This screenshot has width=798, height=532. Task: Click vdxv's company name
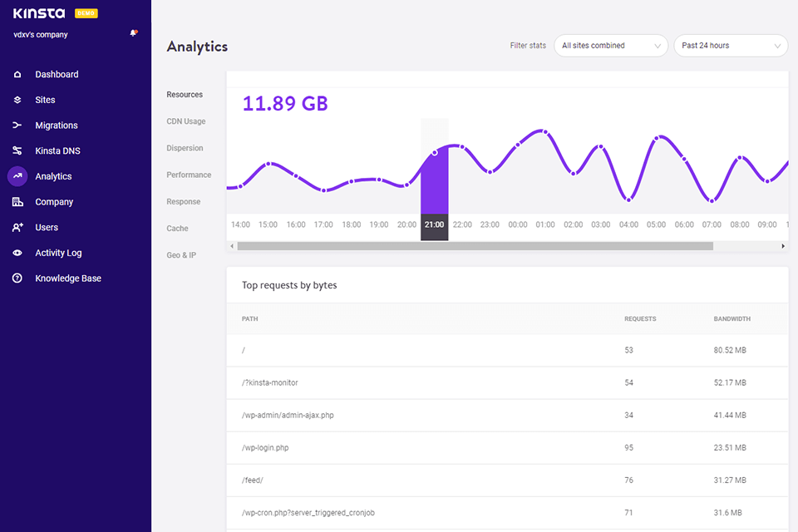point(39,34)
